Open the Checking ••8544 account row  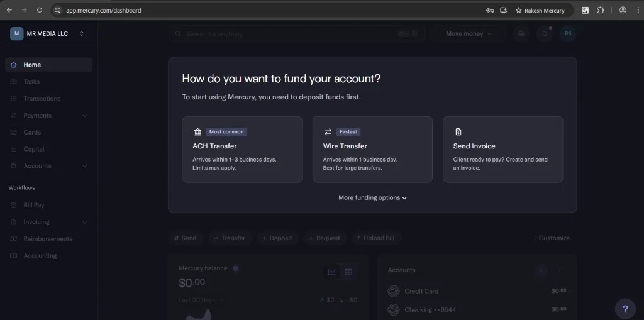(477, 309)
